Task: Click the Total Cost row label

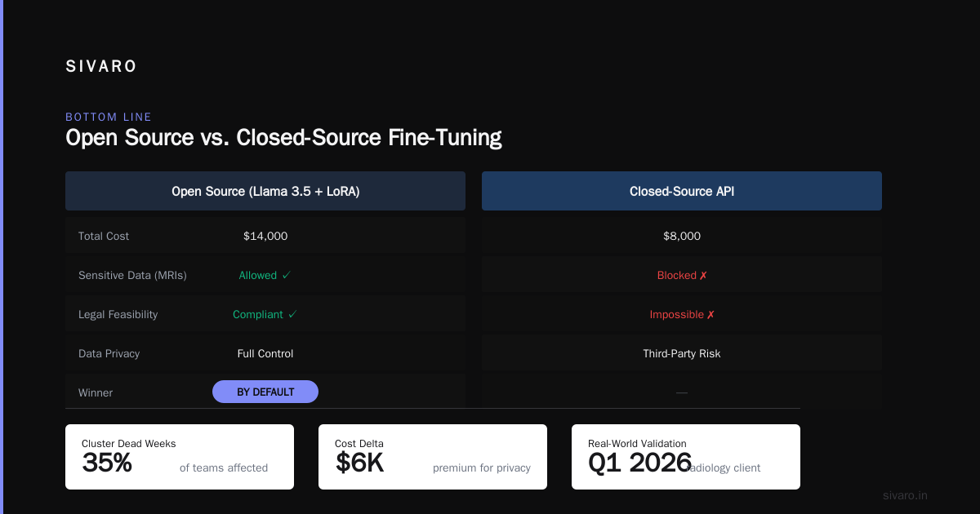Action: [104, 236]
